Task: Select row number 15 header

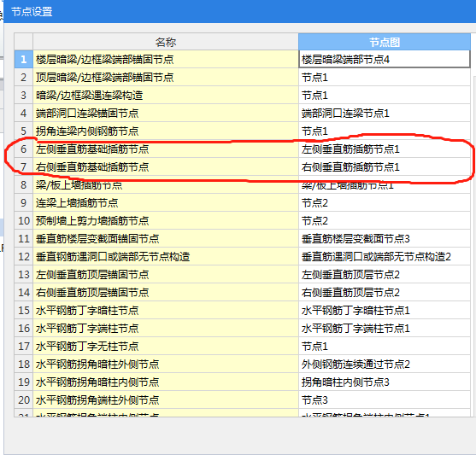Action: click(24, 310)
